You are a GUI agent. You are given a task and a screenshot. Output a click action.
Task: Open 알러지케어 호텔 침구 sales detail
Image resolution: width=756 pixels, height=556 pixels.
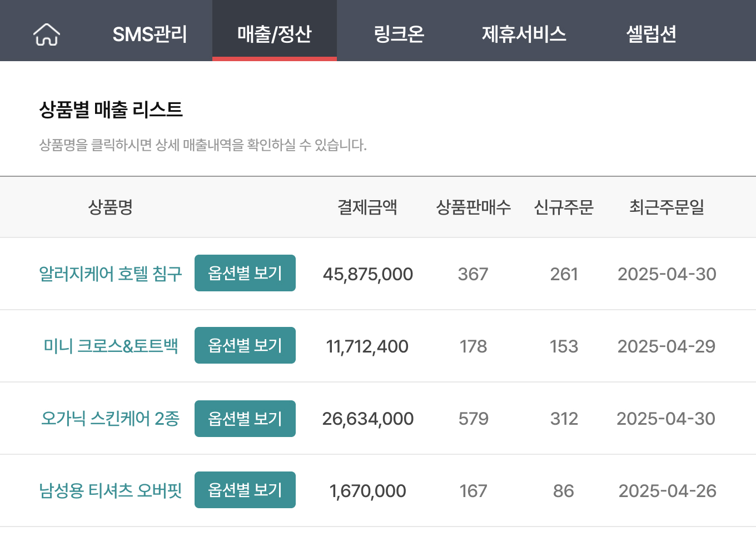[111, 274]
